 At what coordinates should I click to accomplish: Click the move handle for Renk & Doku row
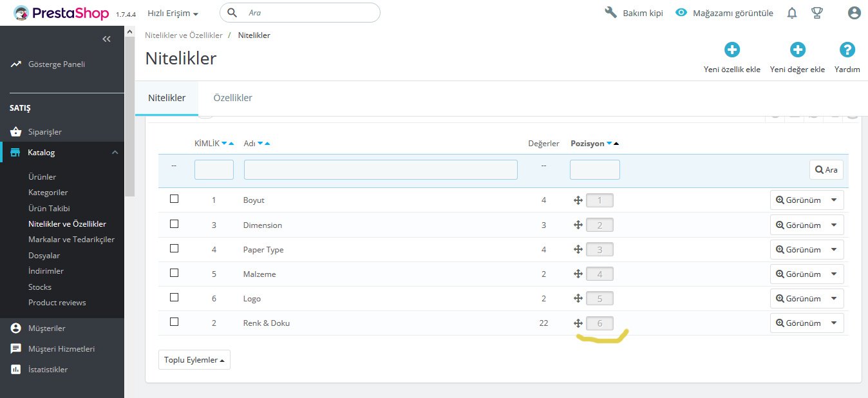pos(578,323)
